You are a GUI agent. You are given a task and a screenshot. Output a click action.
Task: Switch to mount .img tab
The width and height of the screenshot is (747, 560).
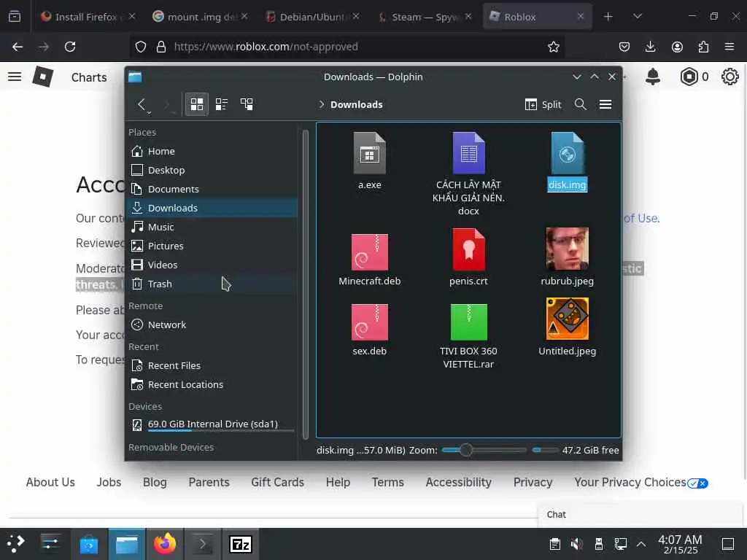[200, 17]
